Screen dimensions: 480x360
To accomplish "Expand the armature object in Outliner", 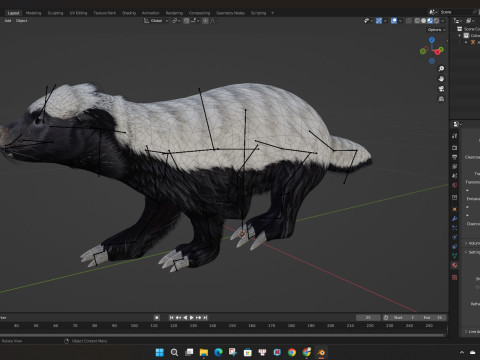I will click(x=466, y=42).
